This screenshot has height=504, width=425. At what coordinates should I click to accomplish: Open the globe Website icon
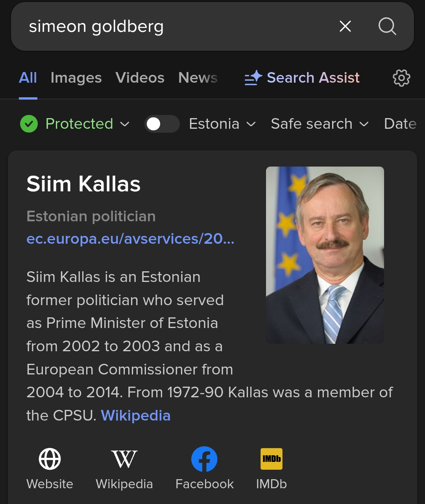tap(50, 459)
